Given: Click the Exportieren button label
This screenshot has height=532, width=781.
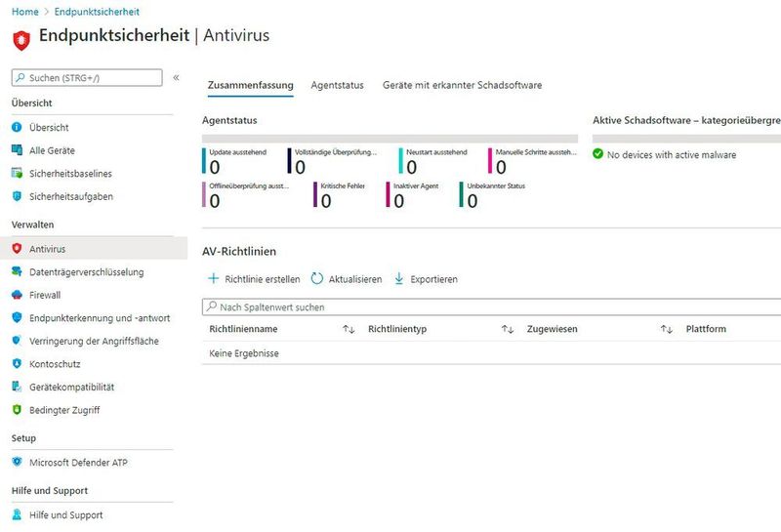Looking at the screenshot, I should point(433,279).
